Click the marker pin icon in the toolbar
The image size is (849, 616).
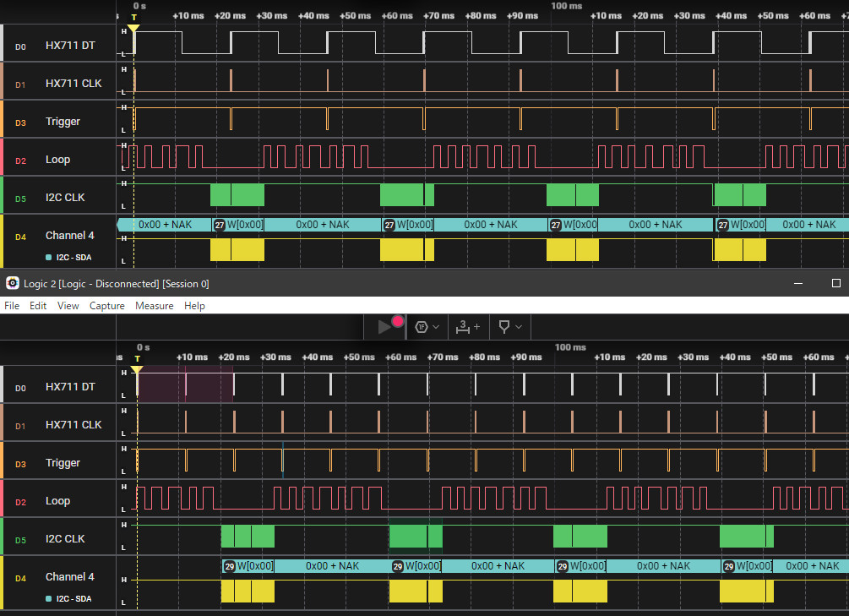(504, 327)
